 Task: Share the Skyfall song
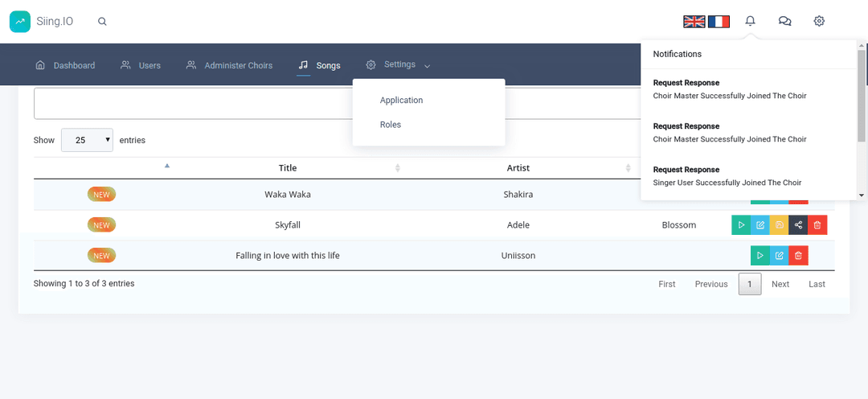click(x=798, y=225)
